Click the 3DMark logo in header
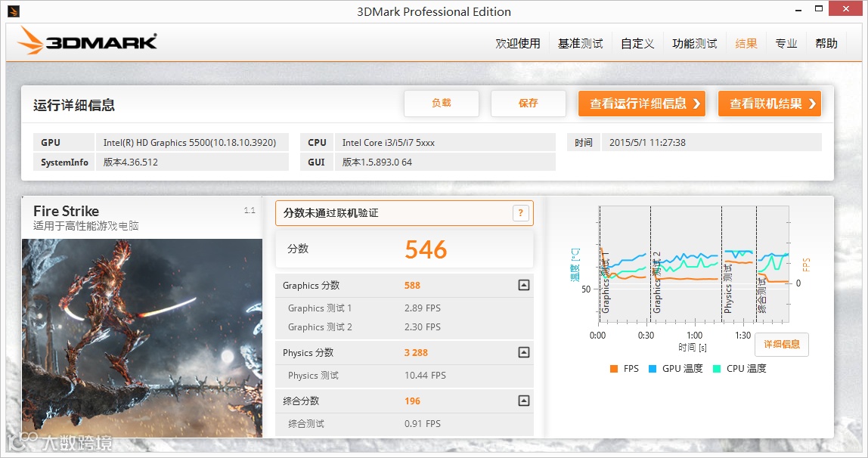The width and height of the screenshot is (868, 458). pos(88,41)
